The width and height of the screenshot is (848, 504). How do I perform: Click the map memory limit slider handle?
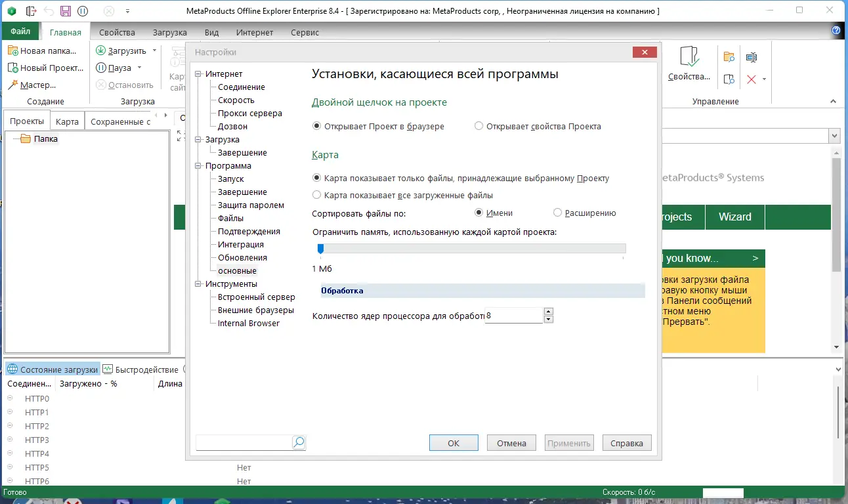tap(320, 249)
